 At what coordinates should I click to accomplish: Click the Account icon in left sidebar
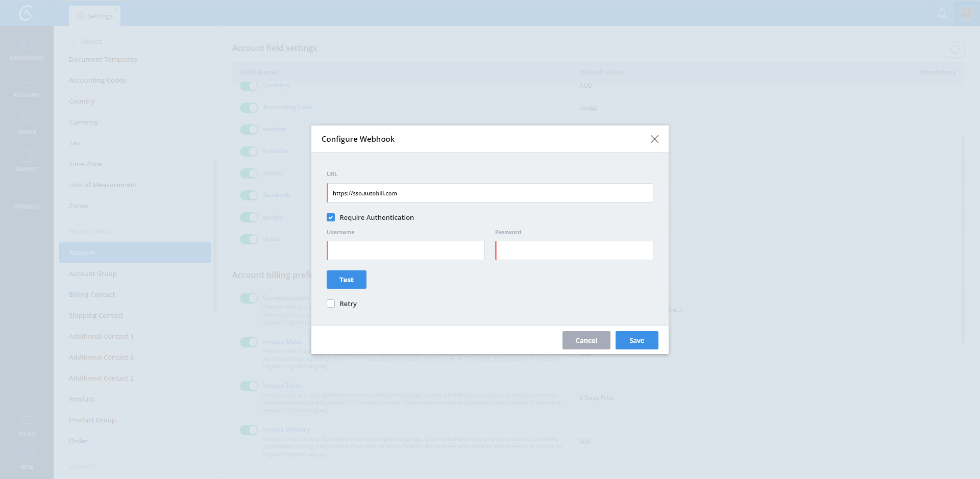(27, 82)
